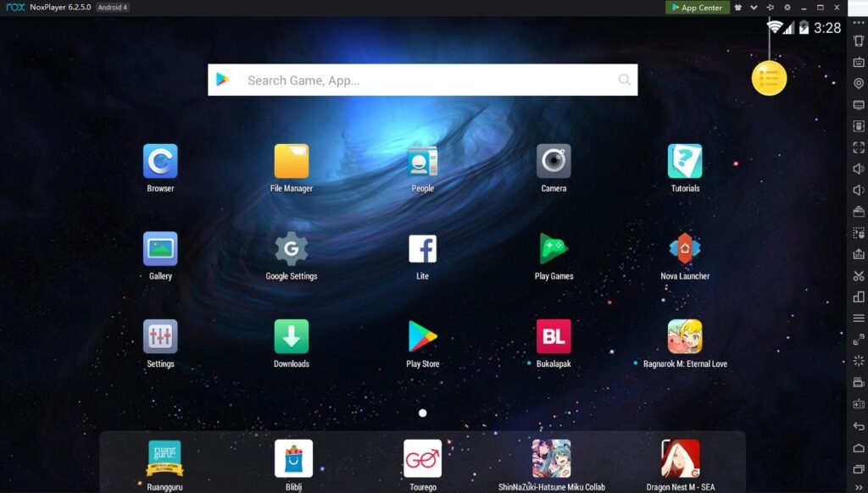Start the video recorder from sidebar

859,382
